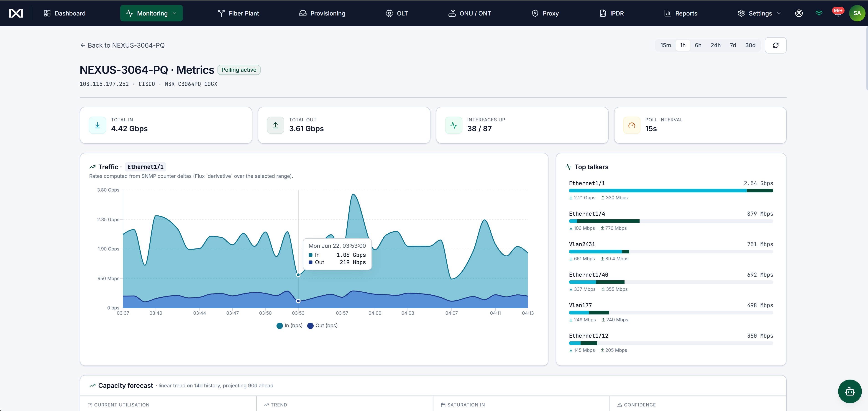868x411 pixels.
Task: Select Ethernet1/1 in Top talkers
Action: click(x=587, y=183)
